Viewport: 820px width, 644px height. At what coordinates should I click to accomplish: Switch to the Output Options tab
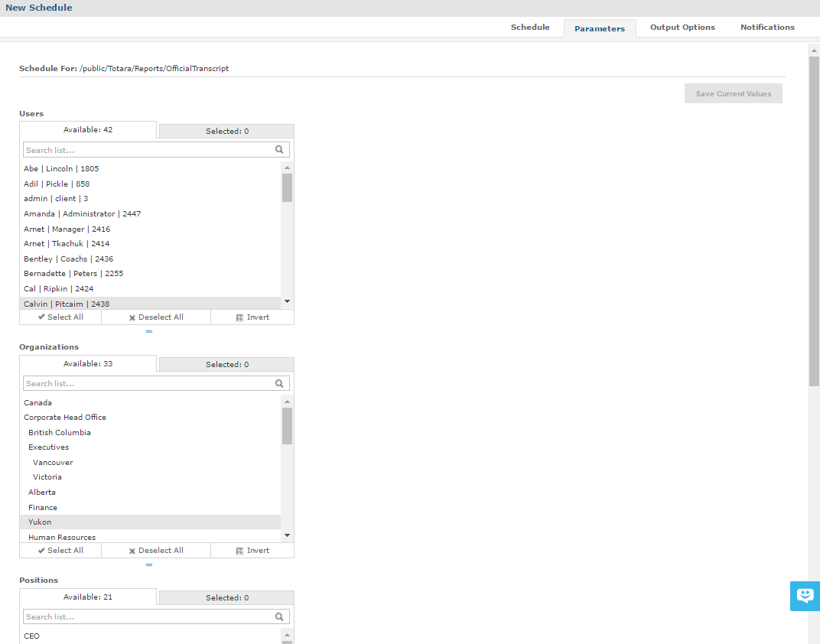682,28
